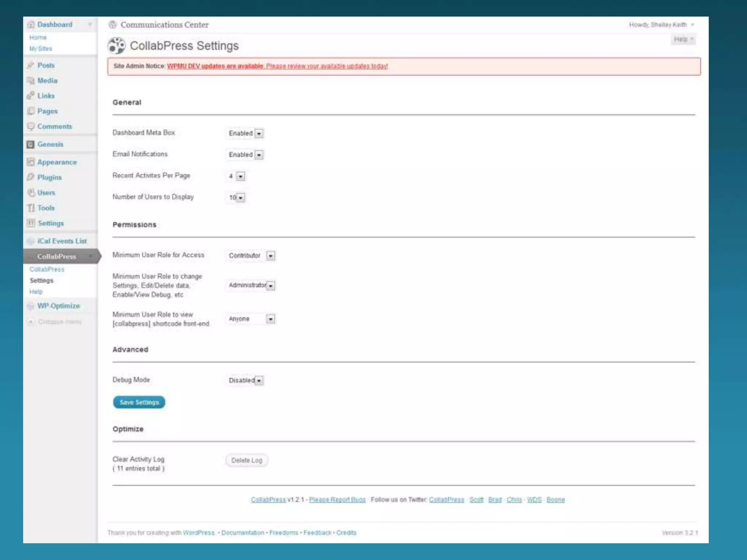The width and height of the screenshot is (747, 560).
Task: Open Minimum User Role for Access dropdown
Action: [x=251, y=256]
